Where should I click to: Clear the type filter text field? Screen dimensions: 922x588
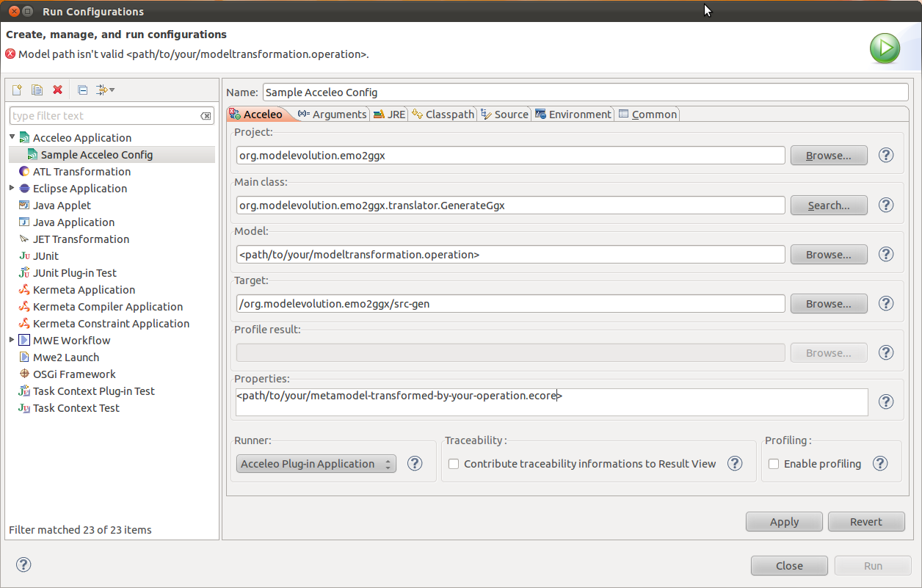(x=206, y=116)
